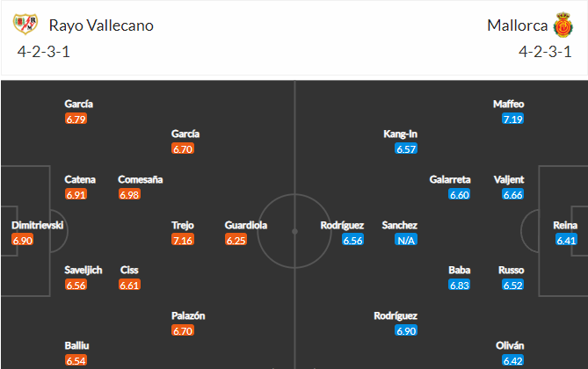Select goalkeeper Dimitrievski

pos(37,225)
